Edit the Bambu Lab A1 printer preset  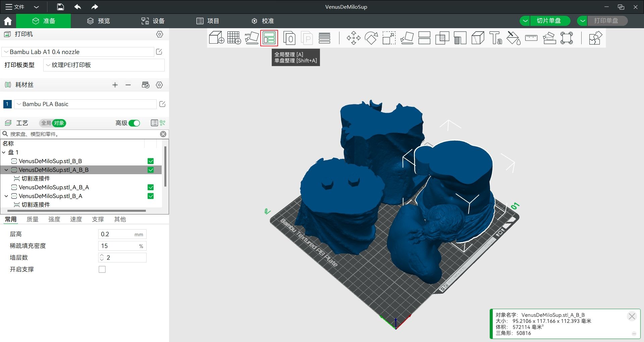coord(159,52)
